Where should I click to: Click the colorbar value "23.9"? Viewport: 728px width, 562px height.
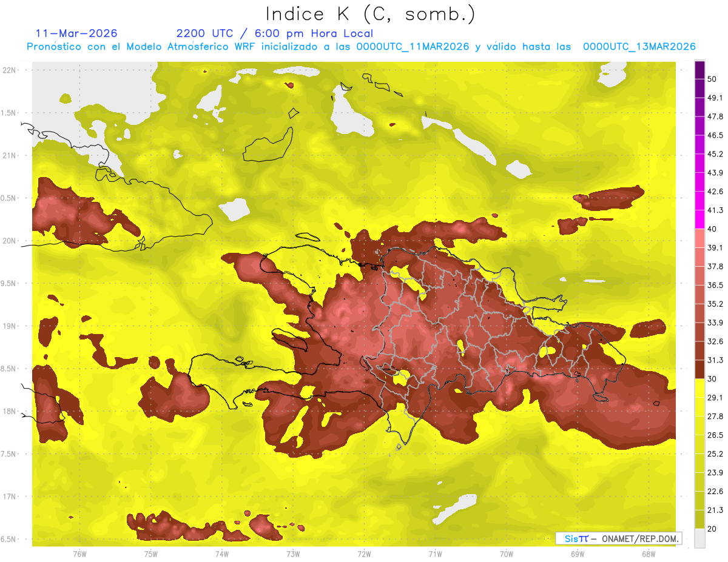pos(715,473)
